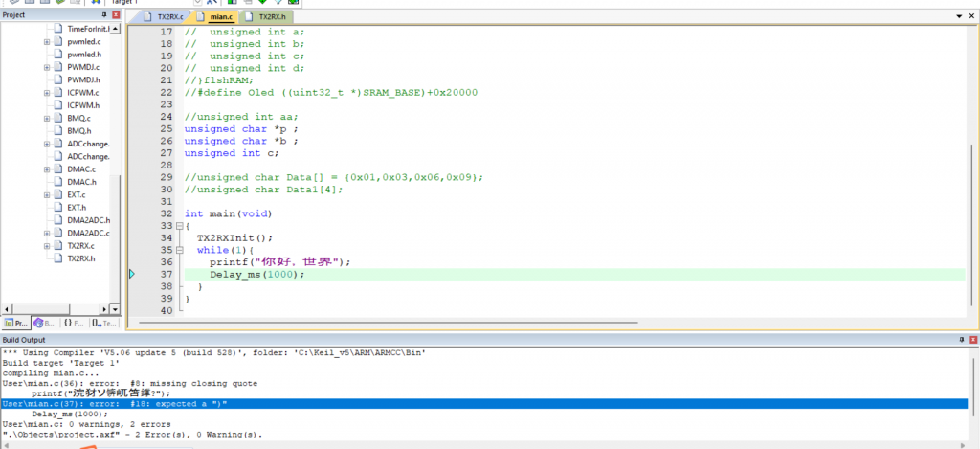Click the ICPWM.h file icon
980x449 pixels.
[58, 105]
